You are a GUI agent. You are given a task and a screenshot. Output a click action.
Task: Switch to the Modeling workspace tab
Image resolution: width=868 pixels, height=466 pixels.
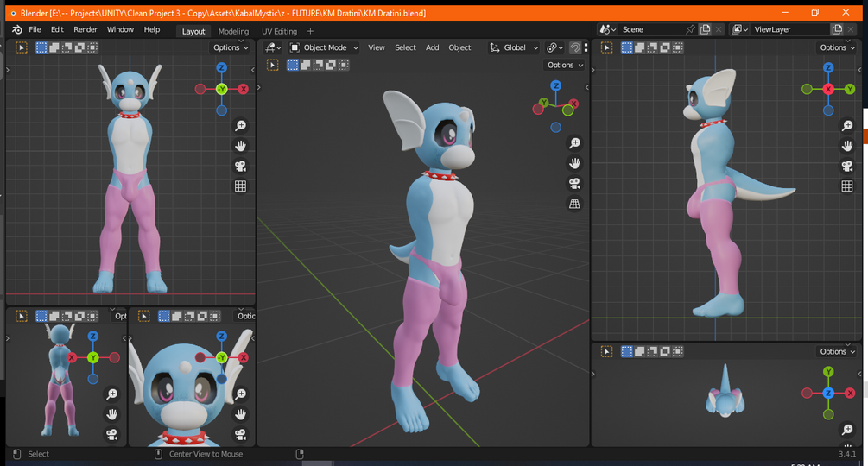click(x=233, y=32)
